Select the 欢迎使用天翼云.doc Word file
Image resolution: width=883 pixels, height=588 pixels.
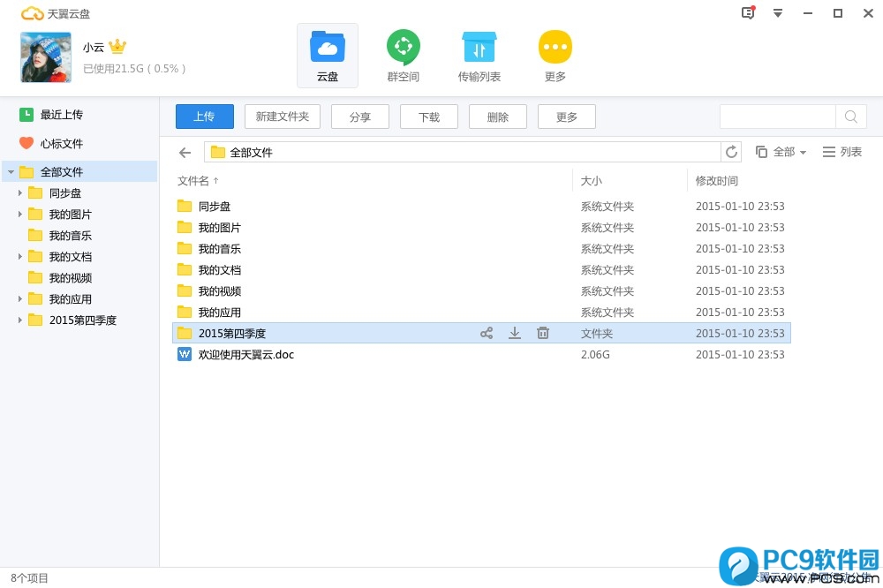pos(236,354)
